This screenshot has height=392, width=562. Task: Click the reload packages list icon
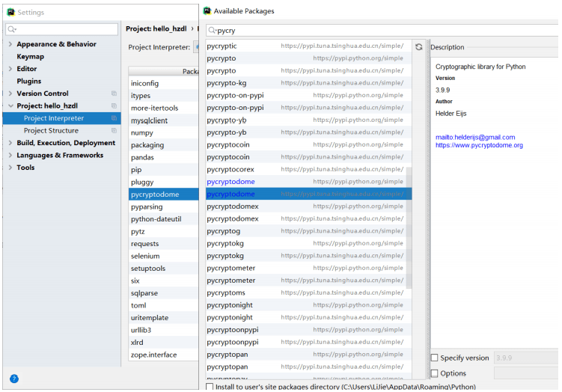[x=419, y=46]
